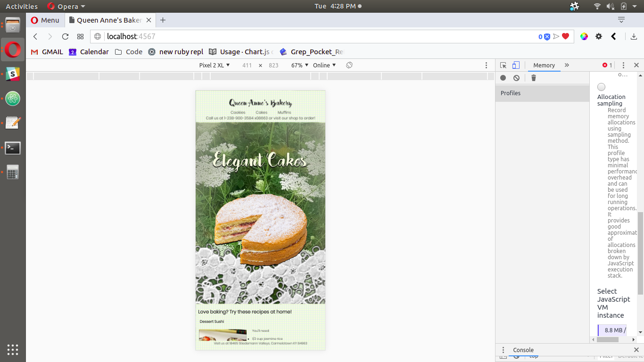Image resolution: width=644 pixels, height=362 pixels.
Task: Click the color picker extension icon
Action: pyautogui.click(x=584, y=36)
